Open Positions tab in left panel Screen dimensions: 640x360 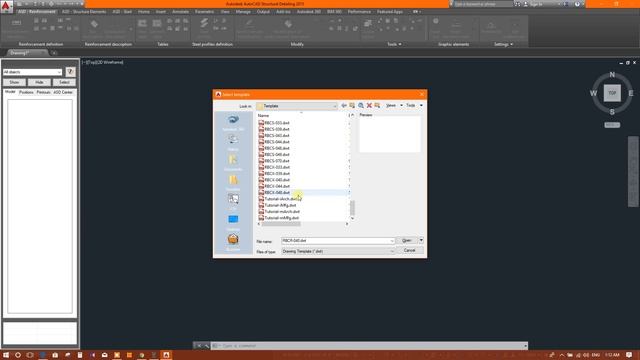click(26, 92)
